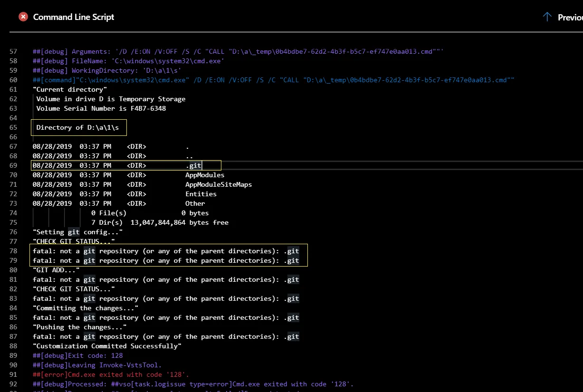
Task: Click "CHECK GIT STATUS..." on line 77
Action: tap(74, 241)
